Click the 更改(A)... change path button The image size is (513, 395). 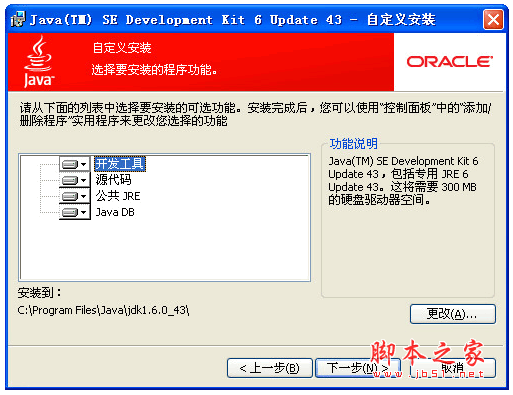click(x=453, y=314)
